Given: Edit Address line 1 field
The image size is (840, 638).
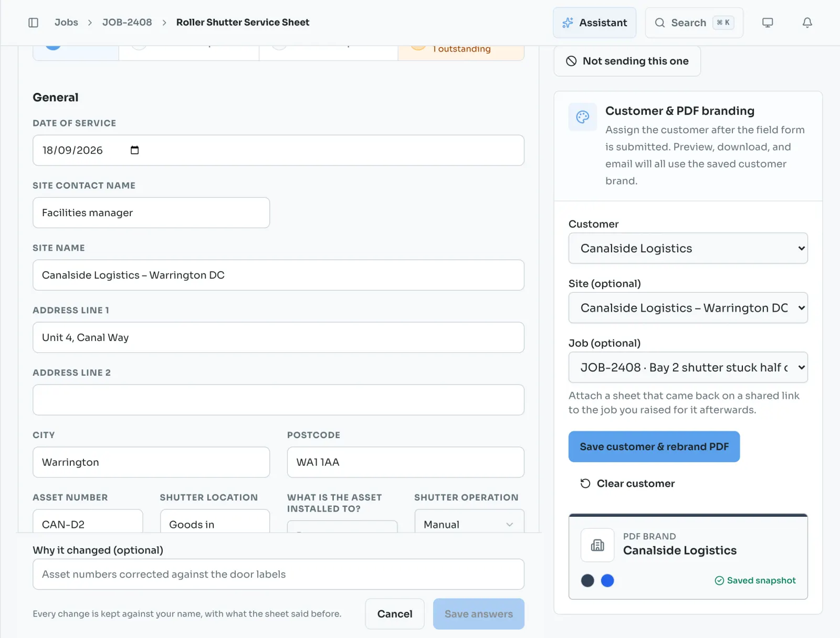Looking at the screenshot, I should (x=278, y=337).
